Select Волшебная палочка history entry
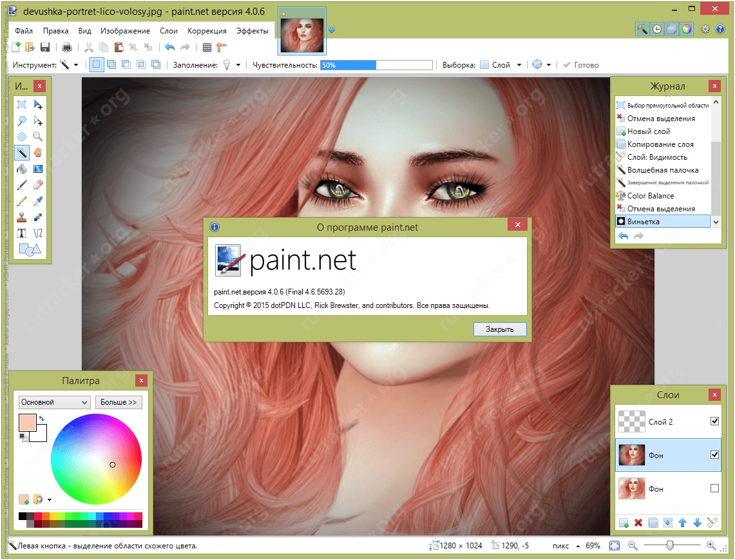The height and width of the screenshot is (560, 735). tap(663, 169)
